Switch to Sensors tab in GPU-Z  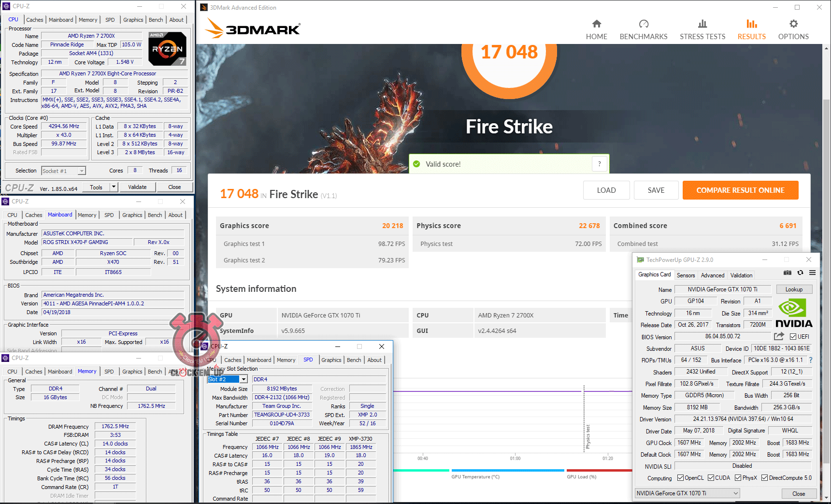click(x=686, y=275)
